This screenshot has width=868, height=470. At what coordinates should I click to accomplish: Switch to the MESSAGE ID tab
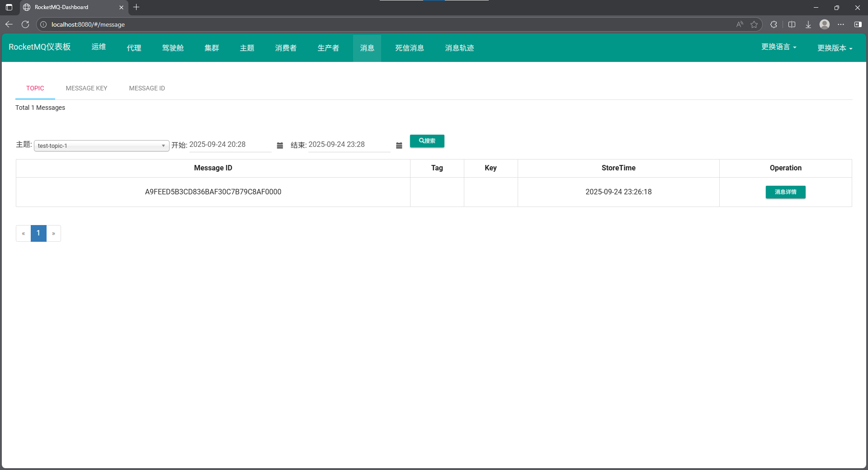click(147, 88)
